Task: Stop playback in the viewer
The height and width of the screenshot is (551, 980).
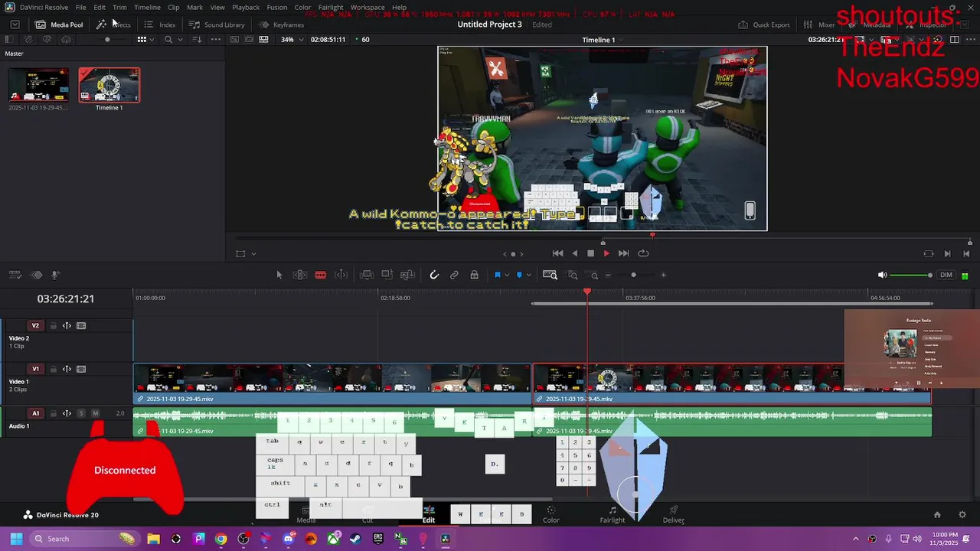Action: (x=590, y=253)
